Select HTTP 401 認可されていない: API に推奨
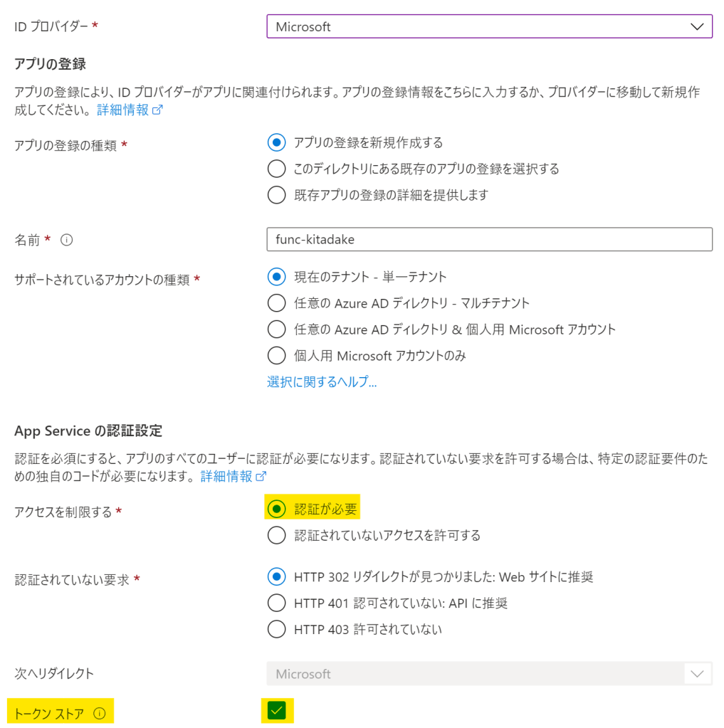This screenshot has width=724, height=728. (276, 603)
